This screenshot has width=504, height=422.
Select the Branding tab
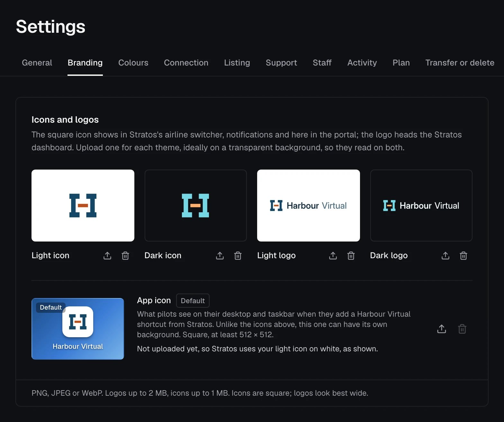[x=85, y=63]
